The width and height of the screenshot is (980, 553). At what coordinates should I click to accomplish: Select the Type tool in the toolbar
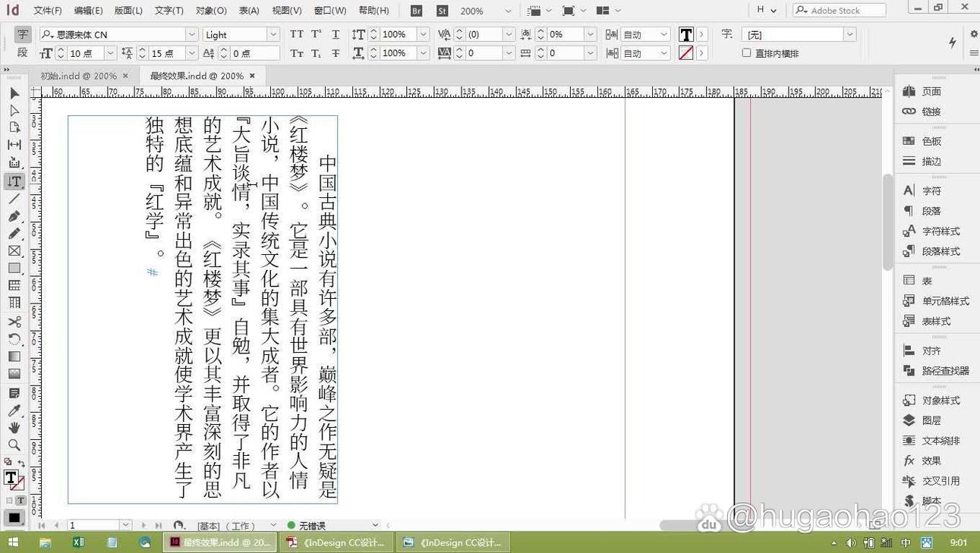point(14,181)
